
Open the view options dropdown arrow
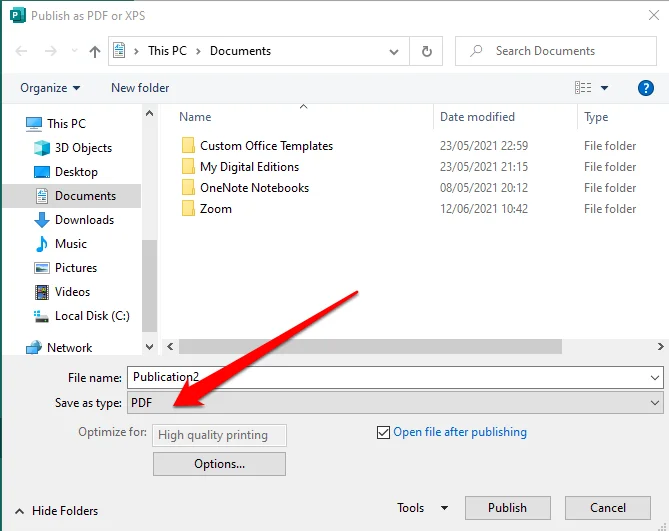604,88
